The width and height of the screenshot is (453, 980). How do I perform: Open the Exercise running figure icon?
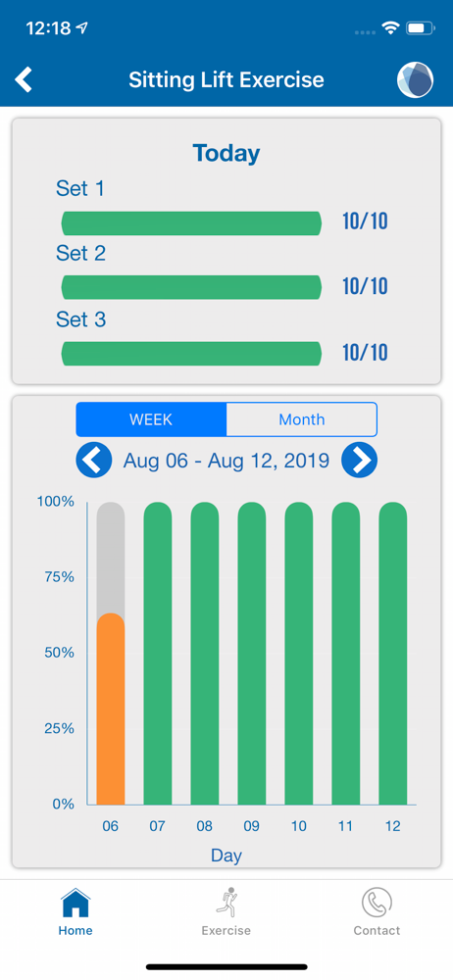pyautogui.click(x=226, y=903)
